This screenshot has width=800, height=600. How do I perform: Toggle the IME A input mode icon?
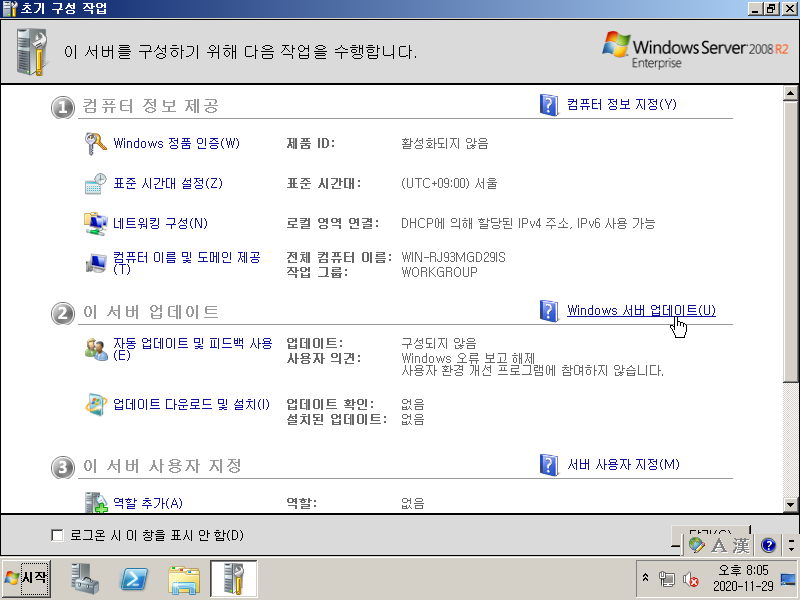pos(719,545)
